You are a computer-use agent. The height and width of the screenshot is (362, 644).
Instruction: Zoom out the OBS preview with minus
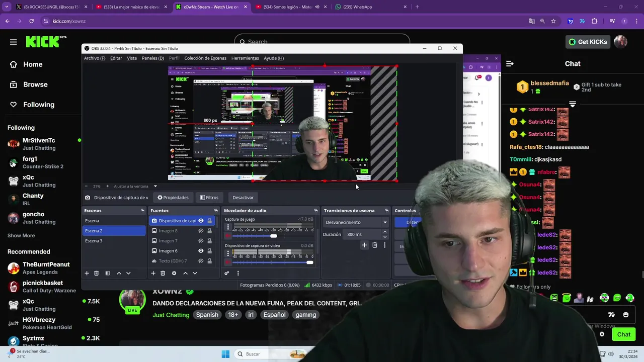[86, 187]
